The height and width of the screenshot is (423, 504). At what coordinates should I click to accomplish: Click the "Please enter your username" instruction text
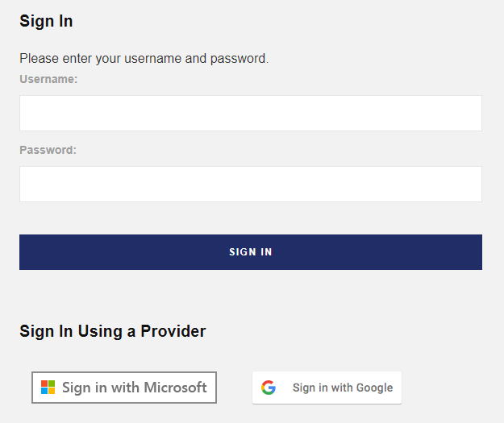(144, 58)
